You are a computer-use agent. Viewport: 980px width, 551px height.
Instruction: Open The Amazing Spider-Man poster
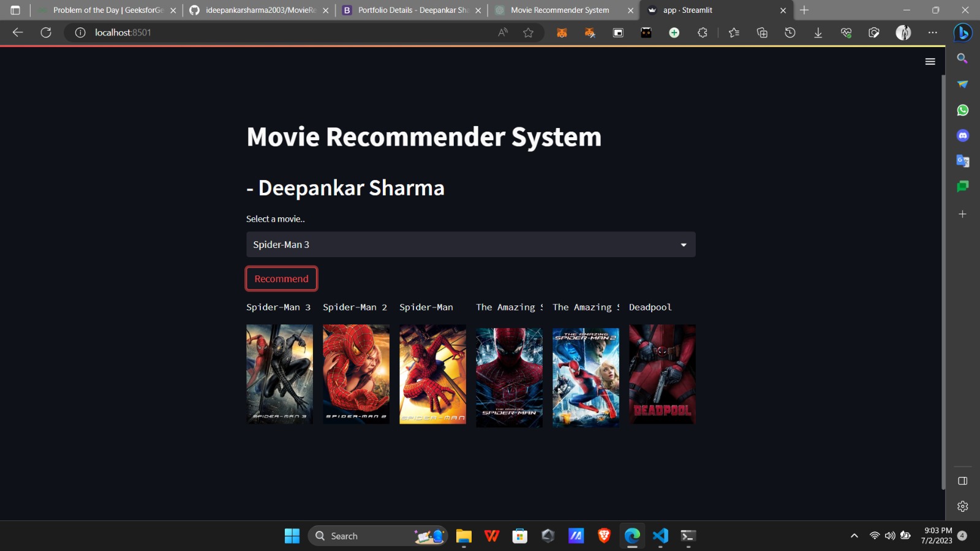(509, 377)
